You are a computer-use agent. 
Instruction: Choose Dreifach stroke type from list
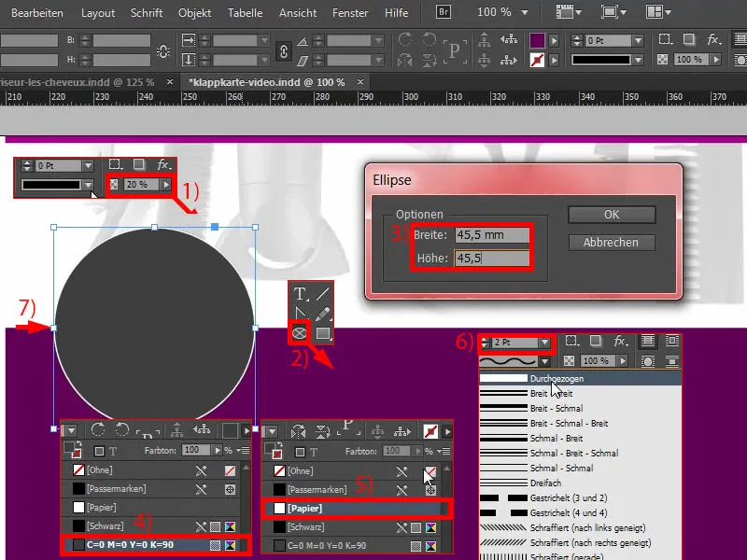[580, 483]
